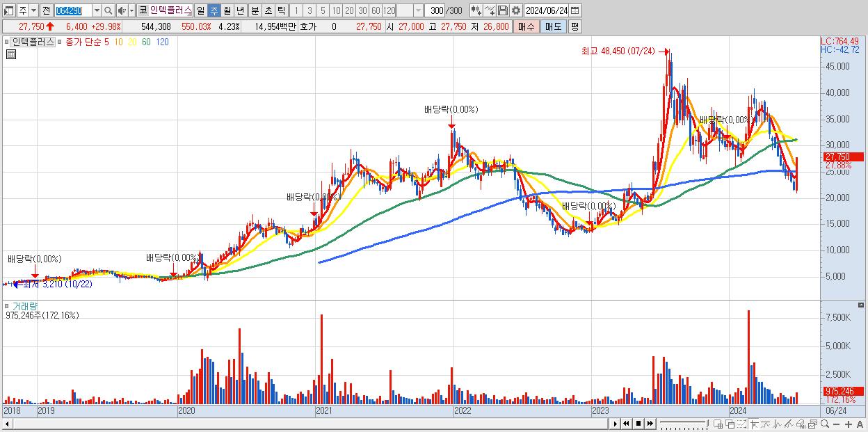This screenshot has height=432, width=868.
Task: Select the 1 interval button
Action: point(296,10)
